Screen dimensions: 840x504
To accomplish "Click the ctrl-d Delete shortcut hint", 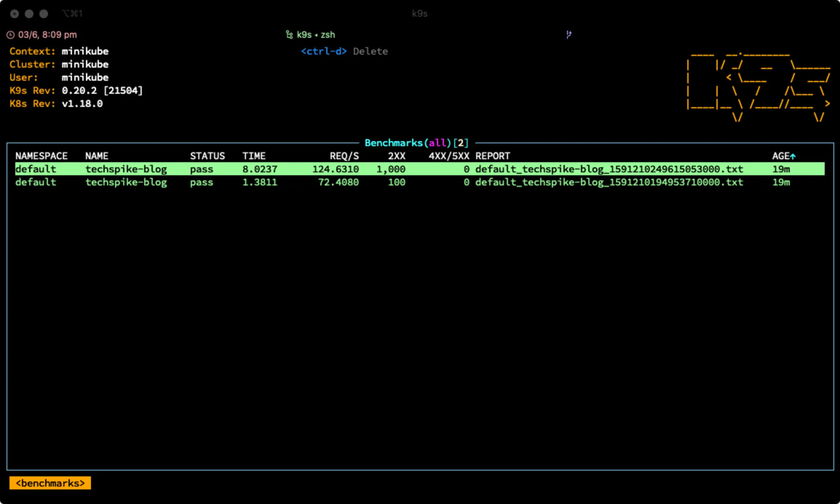I will click(344, 51).
